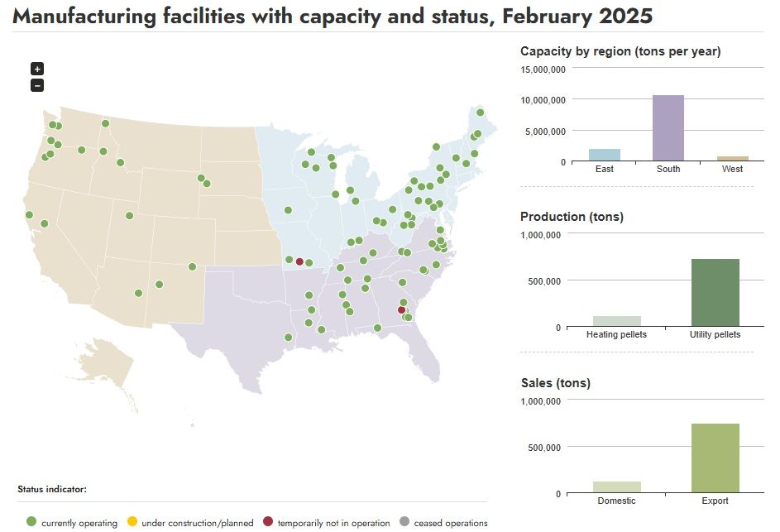The width and height of the screenshot is (780, 532).
Task: Click the zoom in (+) map button
Action: 37,69
